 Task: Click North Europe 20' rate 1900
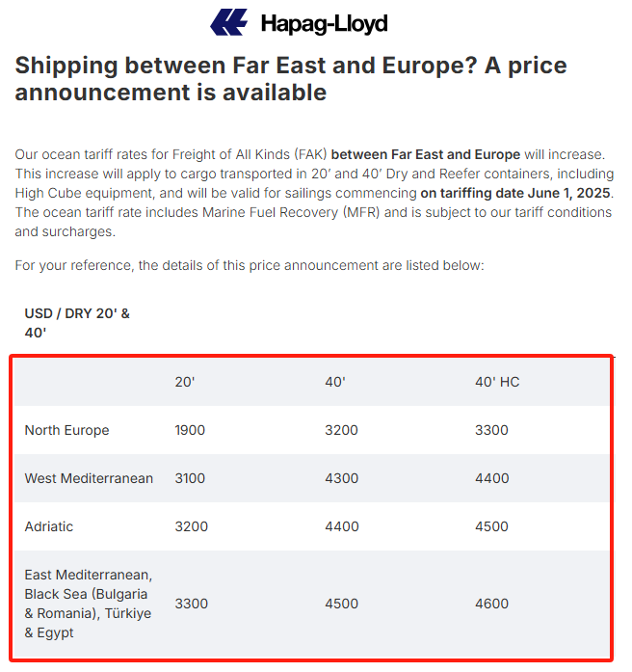[x=190, y=430]
